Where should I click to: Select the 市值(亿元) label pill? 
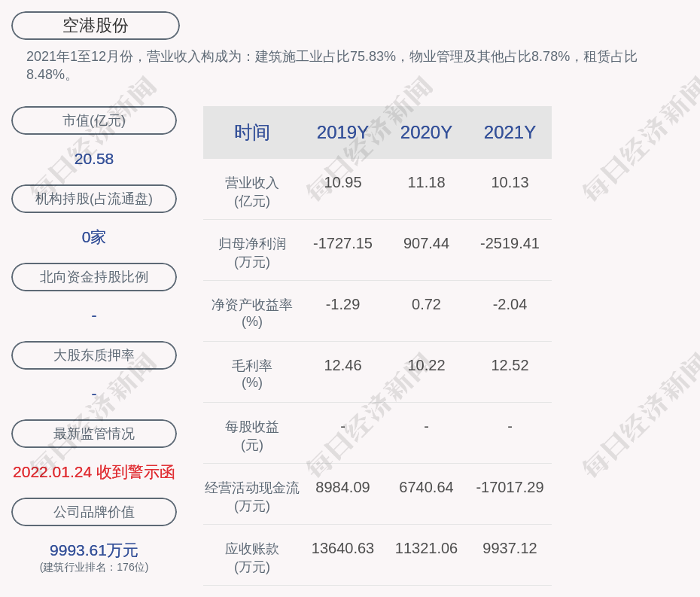[x=94, y=120]
